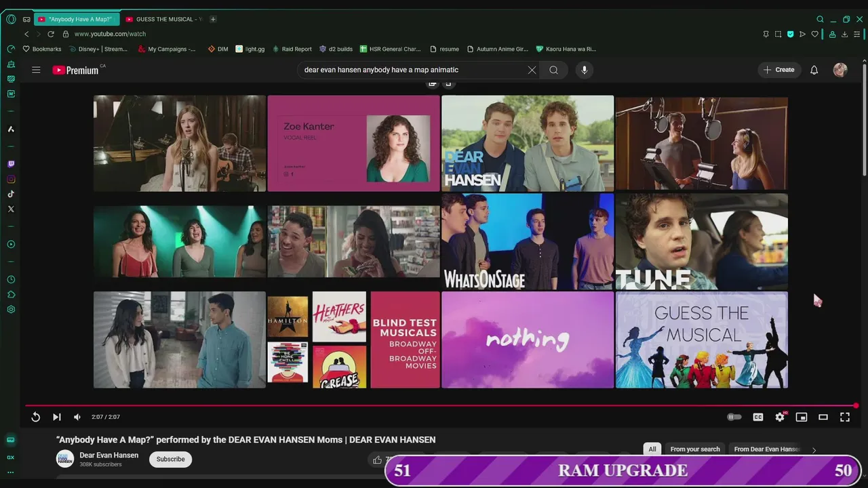Screen dimensions: 868x488
Task: Open the YouTube account avatar menu
Action: click(840, 70)
